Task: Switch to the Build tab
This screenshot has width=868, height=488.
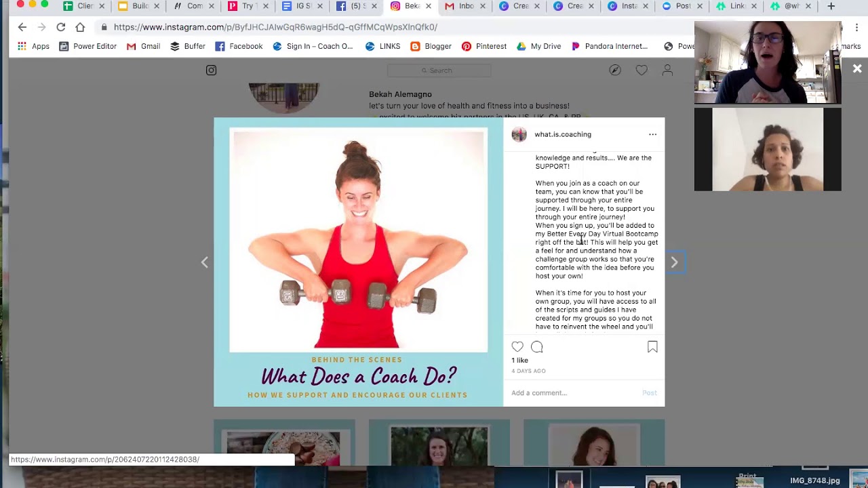Action: pos(138,6)
